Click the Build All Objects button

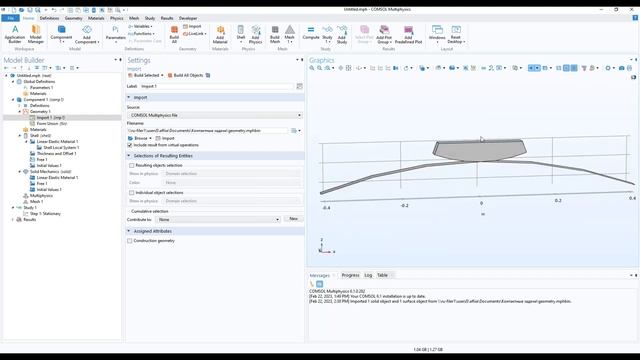tap(186, 76)
